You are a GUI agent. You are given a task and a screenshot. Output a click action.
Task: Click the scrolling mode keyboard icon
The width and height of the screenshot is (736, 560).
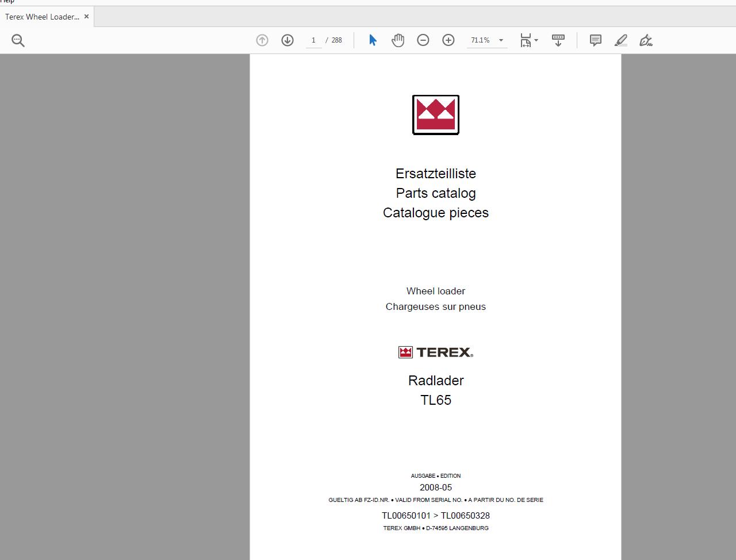[558, 40]
